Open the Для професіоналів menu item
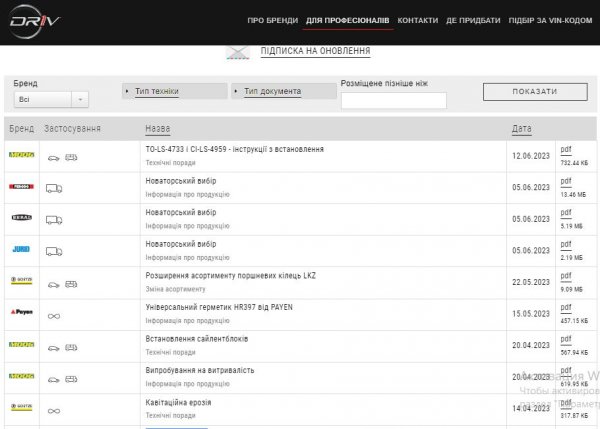This screenshot has height=429, width=600. click(347, 21)
